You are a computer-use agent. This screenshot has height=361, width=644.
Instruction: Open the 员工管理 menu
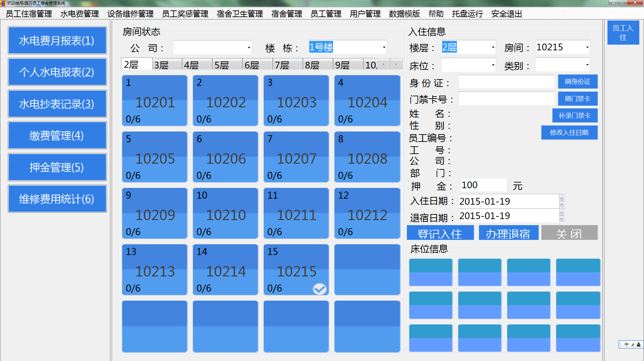[325, 14]
